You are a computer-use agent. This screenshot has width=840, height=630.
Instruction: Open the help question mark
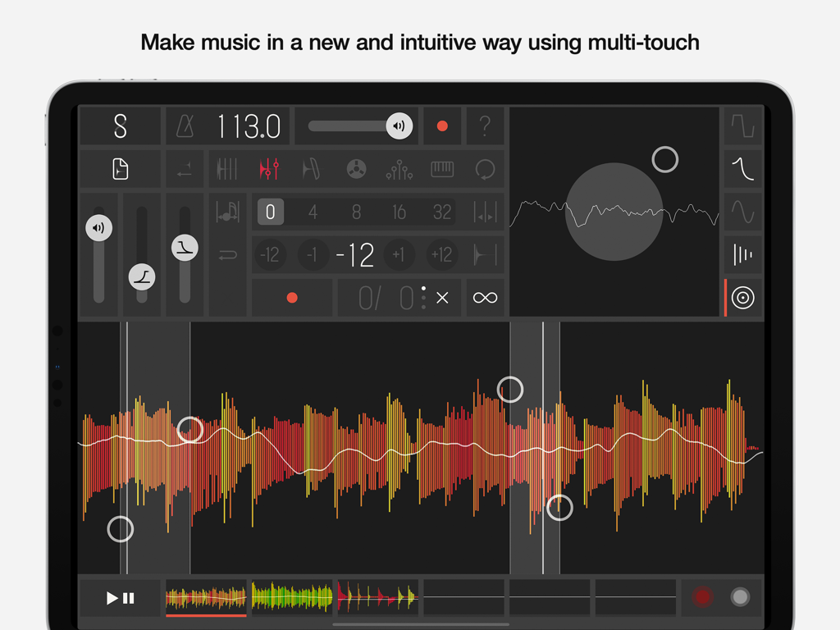[x=485, y=126]
